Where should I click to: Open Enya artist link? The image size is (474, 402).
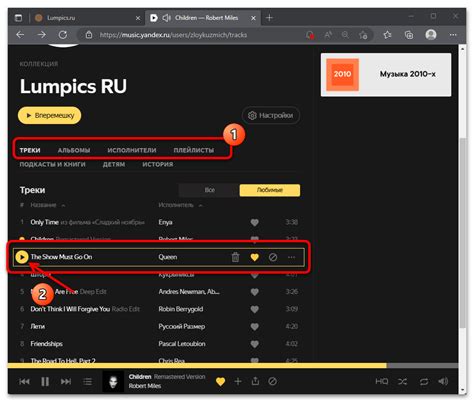pyautogui.click(x=165, y=222)
